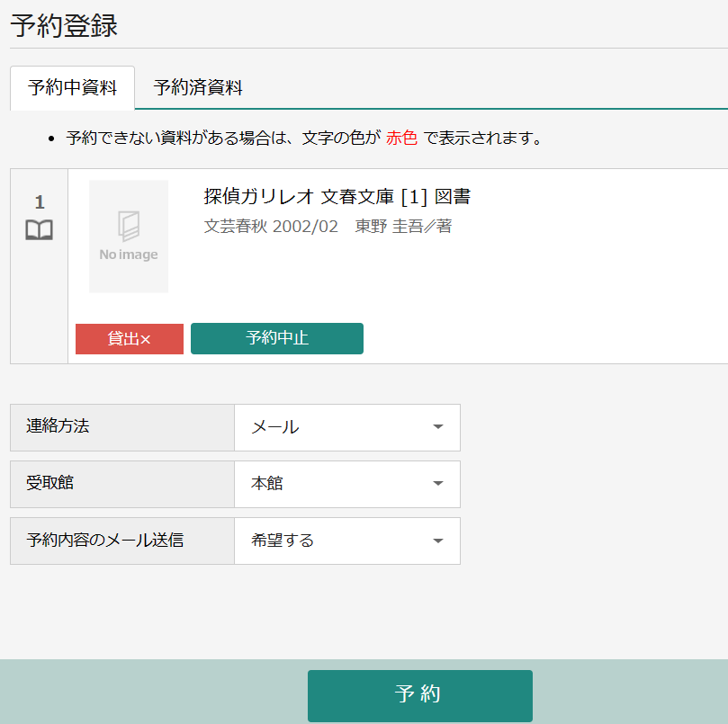This screenshot has width=728, height=724.
Task: Click the author name 東野 圭吾／著
Action: (x=403, y=227)
